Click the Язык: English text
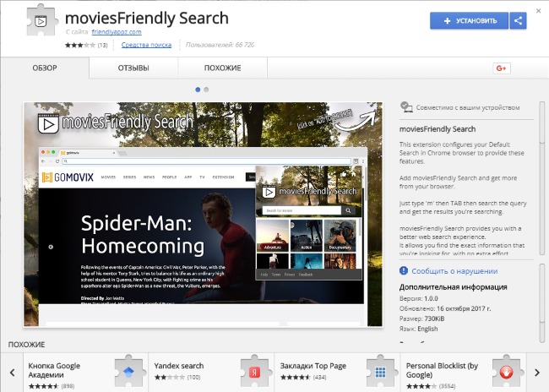The width and height of the screenshot is (549, 392). pos(418,329)
